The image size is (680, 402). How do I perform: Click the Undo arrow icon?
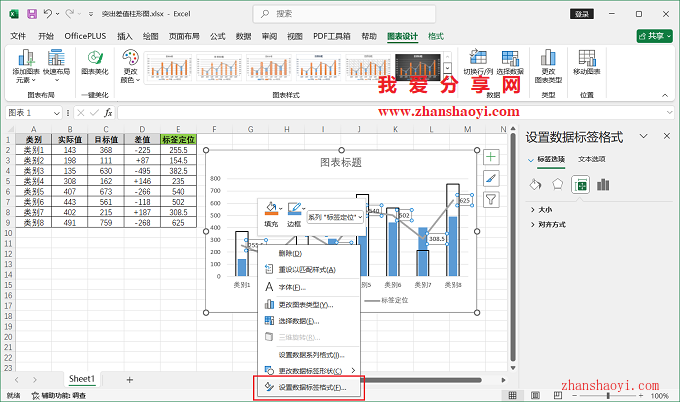click(x=48, y=14)
